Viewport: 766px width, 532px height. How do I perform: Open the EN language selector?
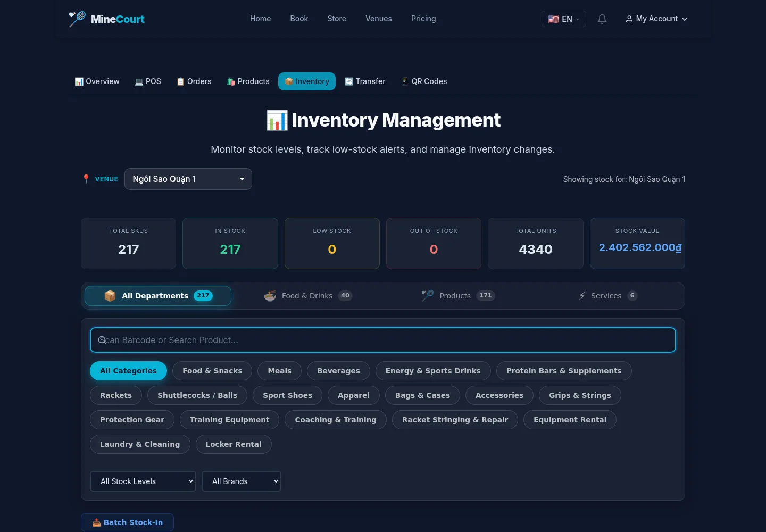(564, 19)
